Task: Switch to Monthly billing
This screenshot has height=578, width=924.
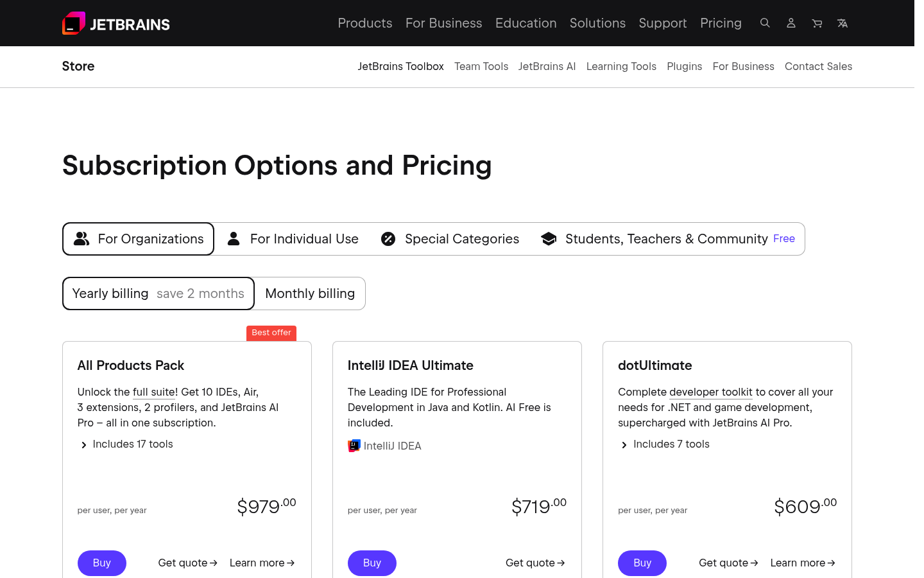Action: [310, 293]
